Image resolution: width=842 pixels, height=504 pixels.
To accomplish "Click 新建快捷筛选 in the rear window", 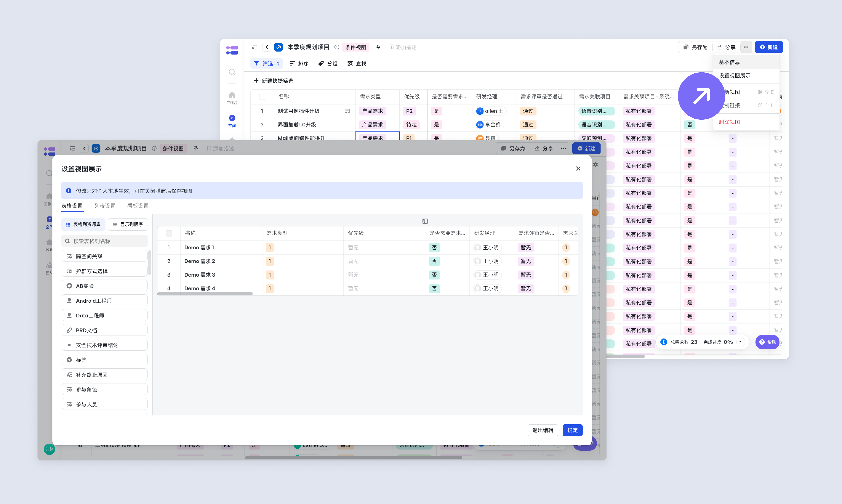I will tap(273, 81).
